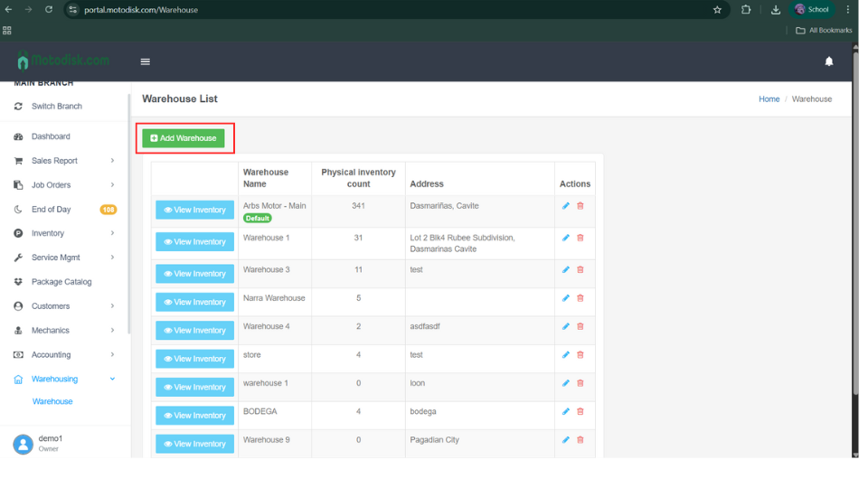This screenshot has height=488, width=868.
Task: Open the Dashboard menu item
Action: pyautogui.click(x=51, y=136)
